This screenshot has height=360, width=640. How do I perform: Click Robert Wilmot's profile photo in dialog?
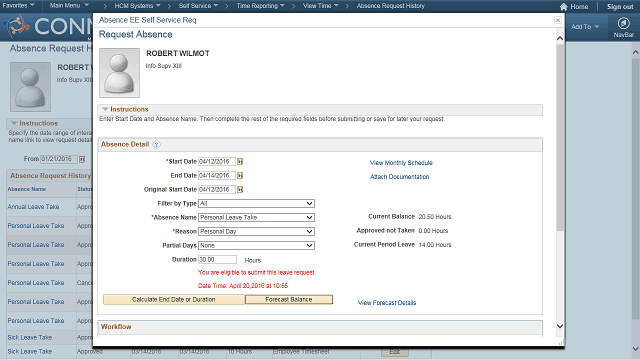click(x=119, y=73)
